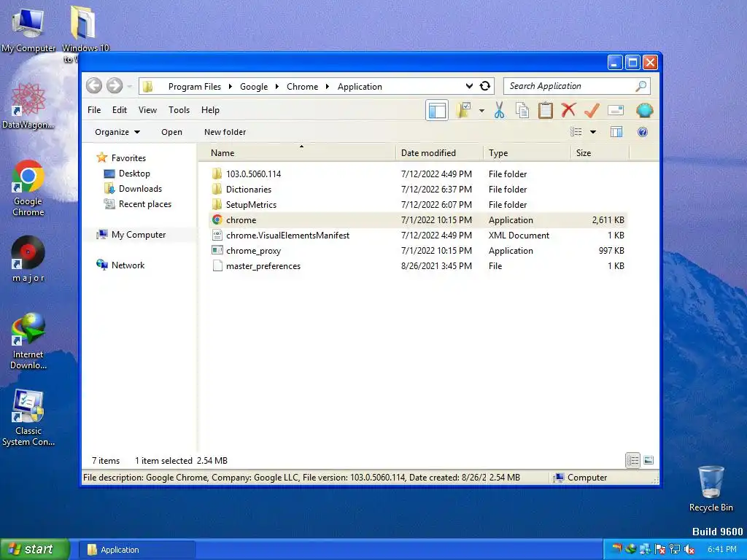This screenshot has width=747, height=560.
Task: Expand the Organize dropdown menu
Action: click(117, 132)
